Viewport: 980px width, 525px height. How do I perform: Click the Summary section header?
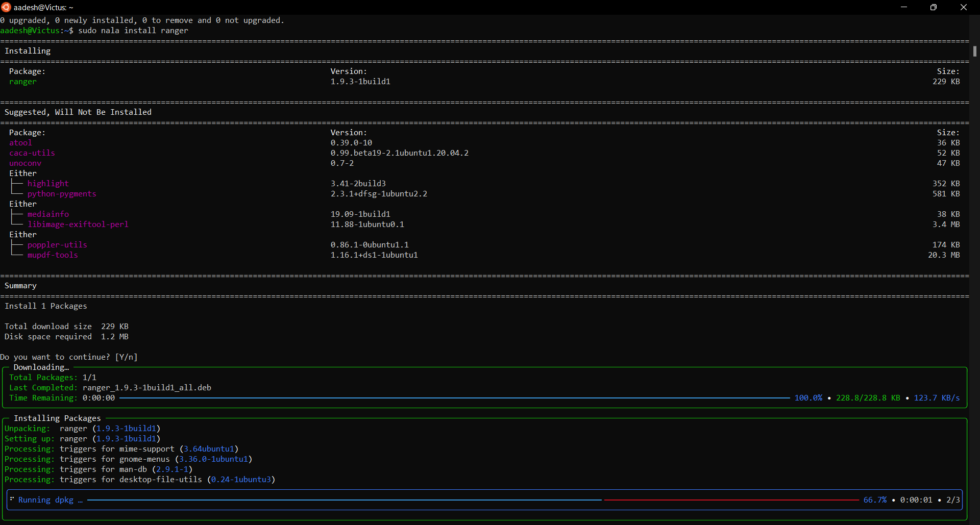coord(20,285)
